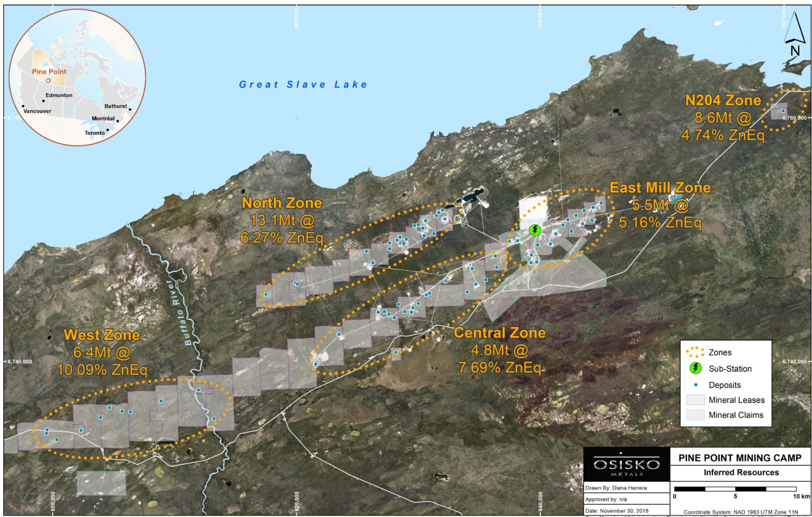Click the Zones dotted legend symbol
812x517 pixels.
pos(695,352)
